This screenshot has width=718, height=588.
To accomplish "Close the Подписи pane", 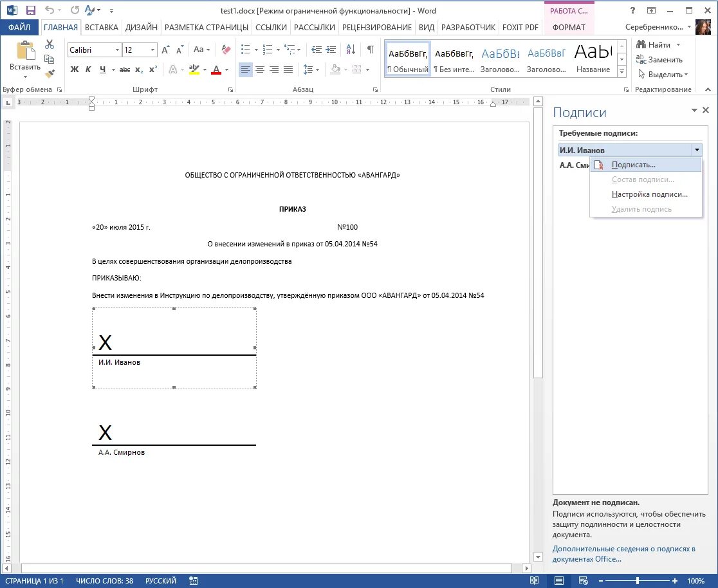I will pos(706,110).
